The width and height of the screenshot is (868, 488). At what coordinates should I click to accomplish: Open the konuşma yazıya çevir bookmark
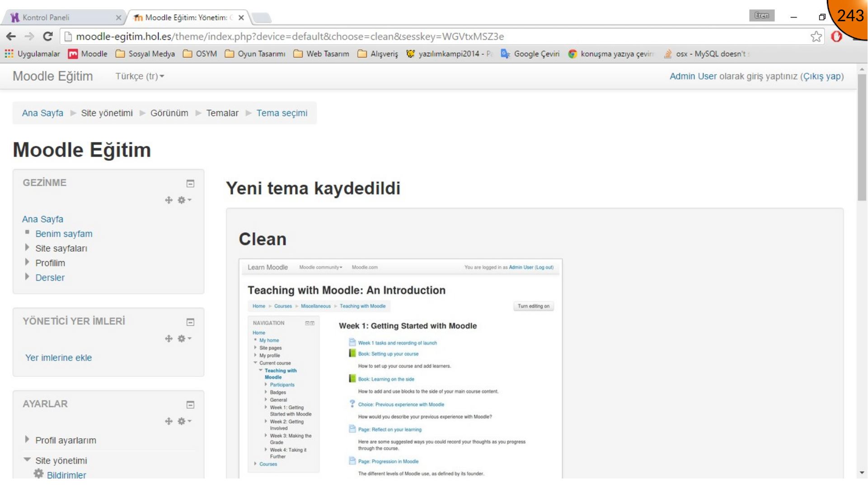(611, 54)
